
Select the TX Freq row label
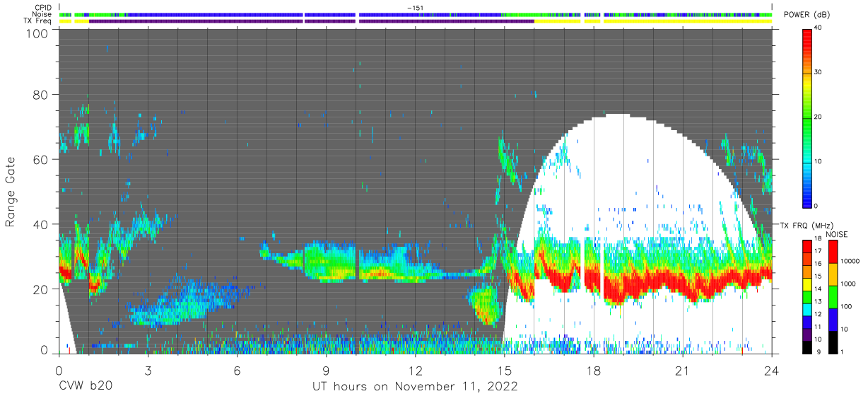(x=37, y=21)
